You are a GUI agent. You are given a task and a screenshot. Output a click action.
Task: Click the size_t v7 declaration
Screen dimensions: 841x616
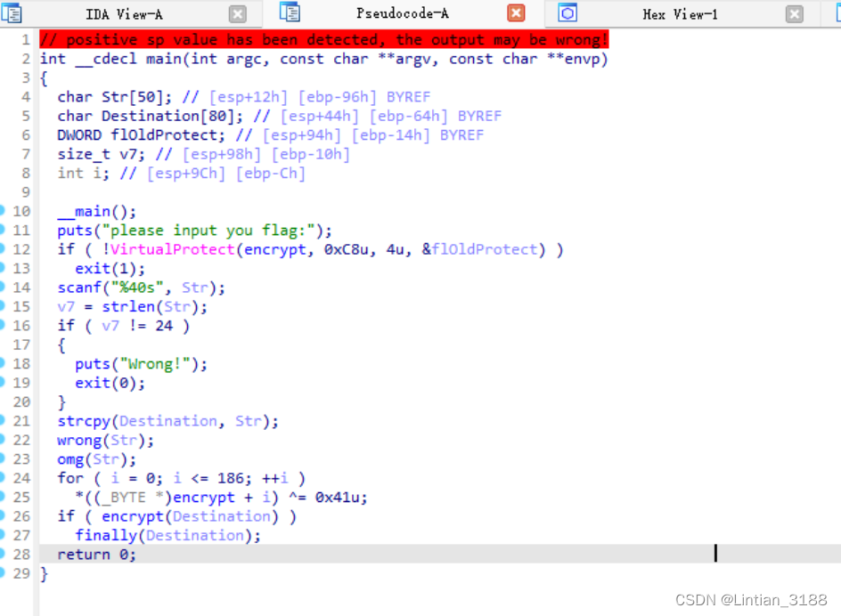tap(102, 154)
